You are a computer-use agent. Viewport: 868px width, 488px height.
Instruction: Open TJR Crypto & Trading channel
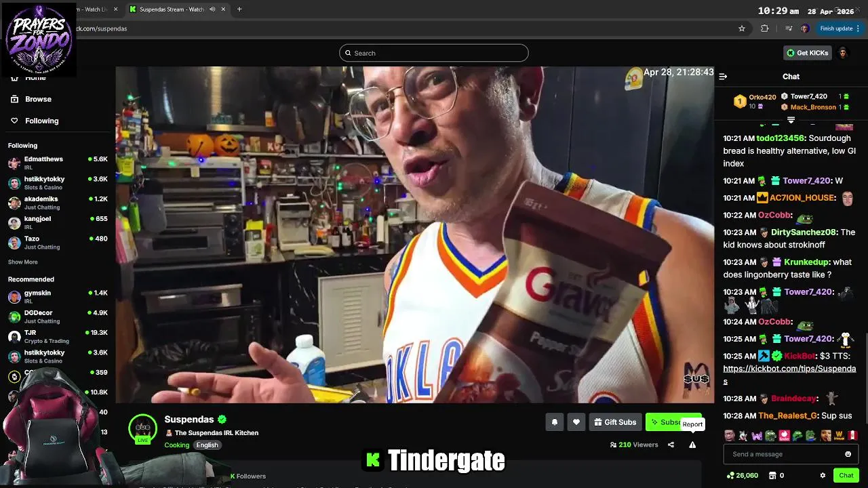(58, 337)
